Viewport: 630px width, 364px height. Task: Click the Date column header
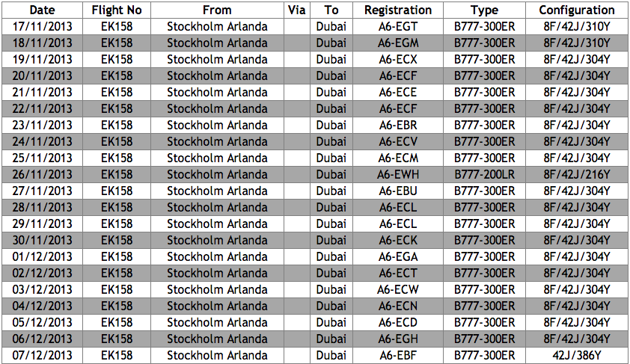[x=43, y=10]
